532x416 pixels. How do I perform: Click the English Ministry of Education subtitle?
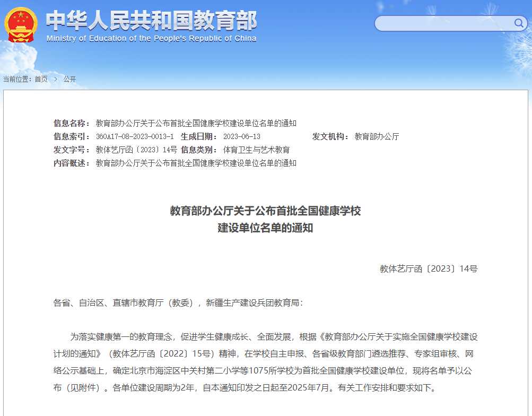(x=151, y=38)
